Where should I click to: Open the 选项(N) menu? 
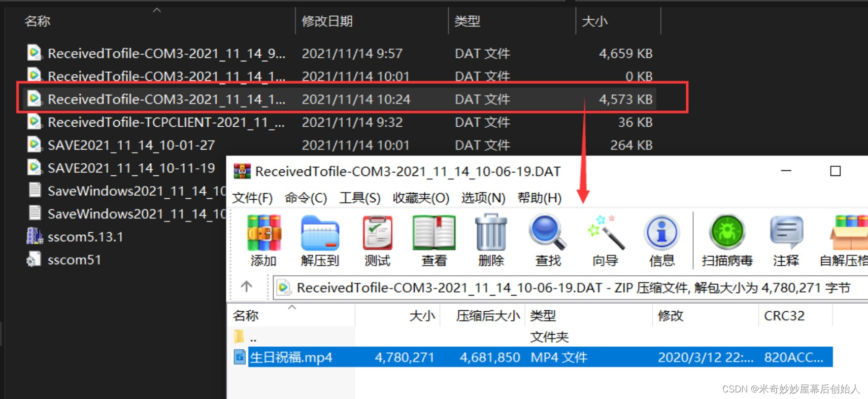pos(483,198)
